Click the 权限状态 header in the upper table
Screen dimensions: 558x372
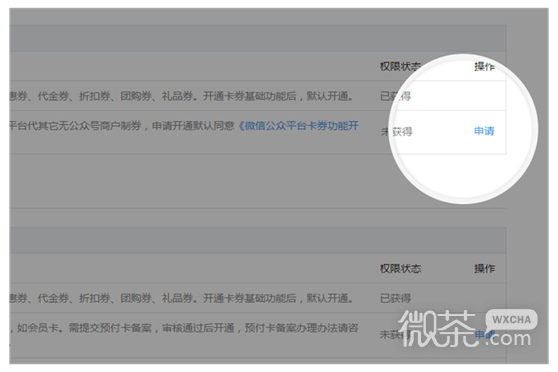pyautogui.click(x=400, y=67)
